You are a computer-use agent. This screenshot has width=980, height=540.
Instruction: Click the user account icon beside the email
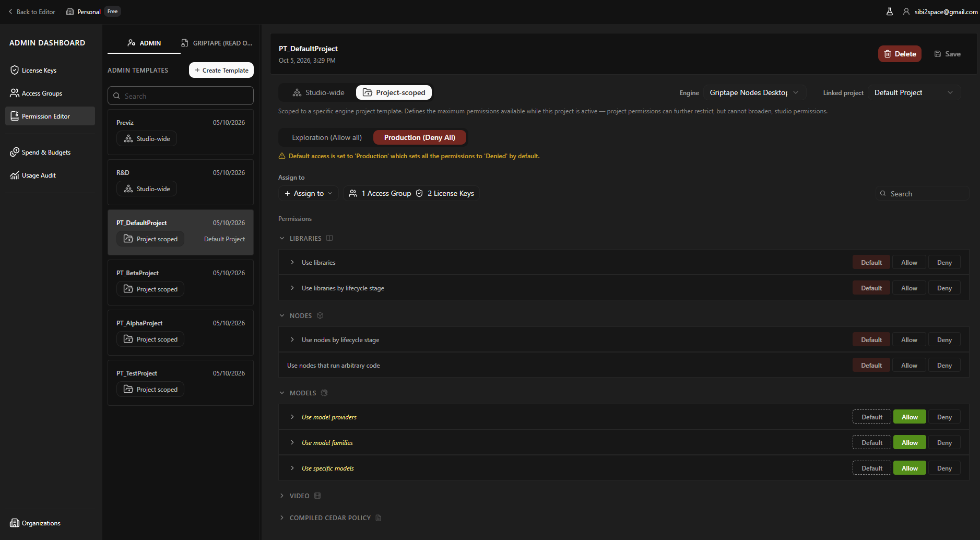(906, 11)
